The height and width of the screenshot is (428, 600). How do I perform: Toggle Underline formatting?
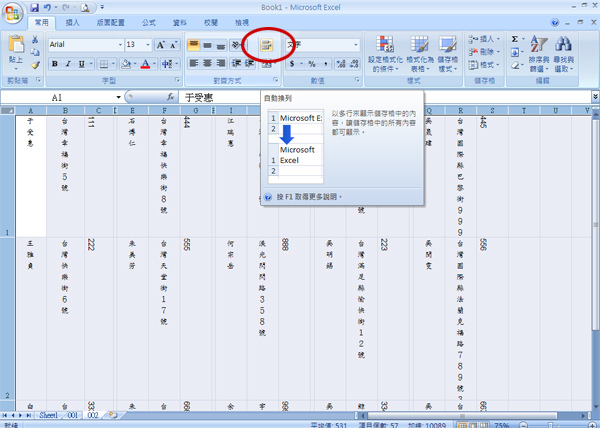82,64
